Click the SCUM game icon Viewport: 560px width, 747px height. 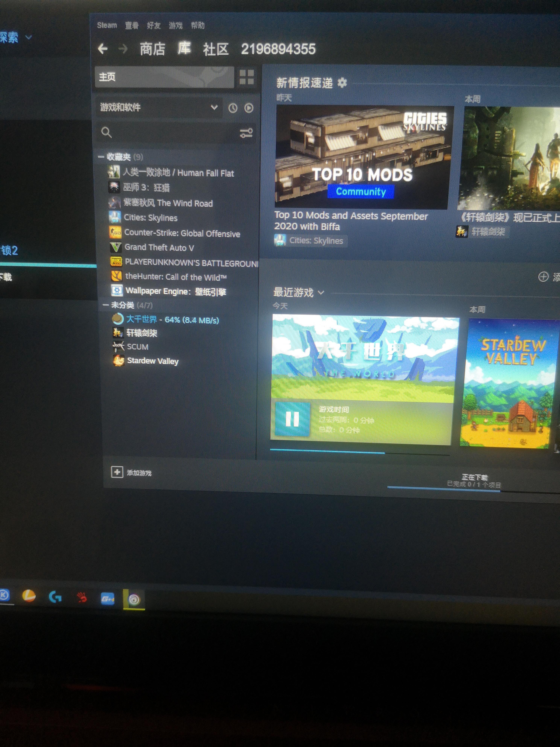click(x=118, y=346)
